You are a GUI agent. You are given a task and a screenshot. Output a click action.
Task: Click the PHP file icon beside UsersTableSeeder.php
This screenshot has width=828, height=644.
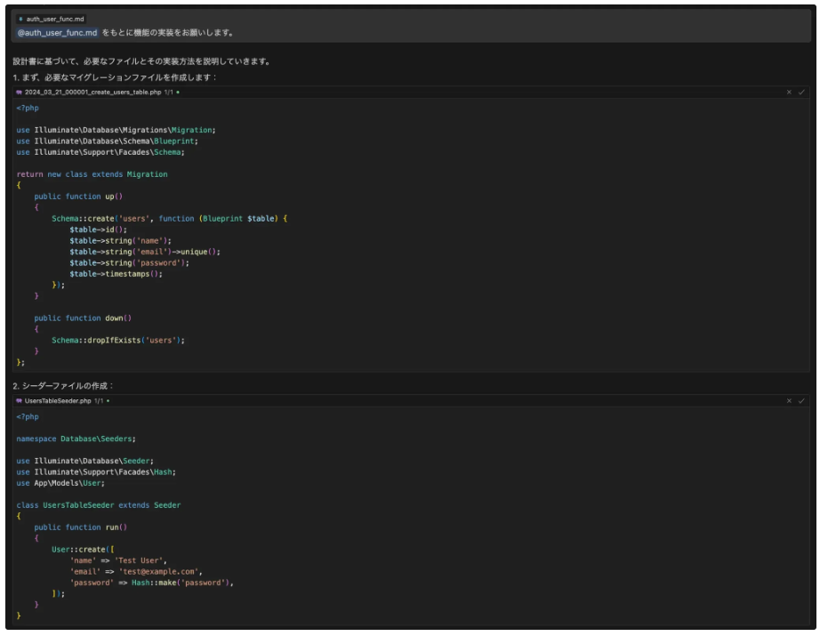[19, 401]
